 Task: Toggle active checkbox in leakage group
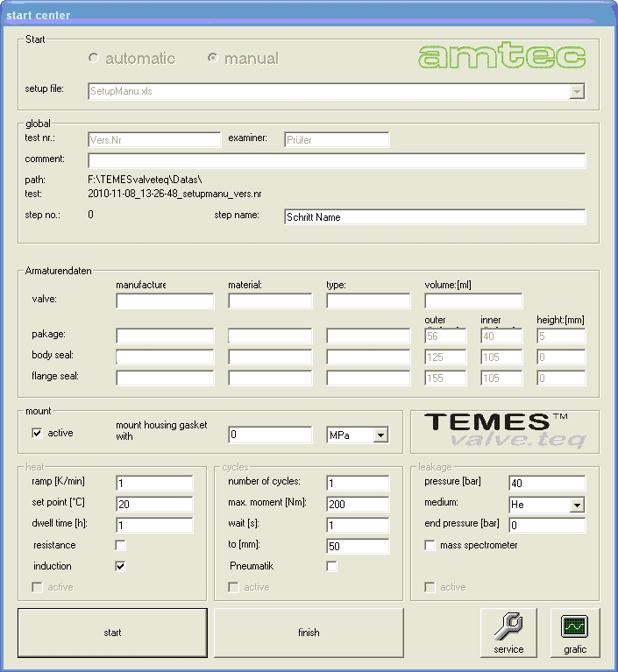[x=430, y=587]
